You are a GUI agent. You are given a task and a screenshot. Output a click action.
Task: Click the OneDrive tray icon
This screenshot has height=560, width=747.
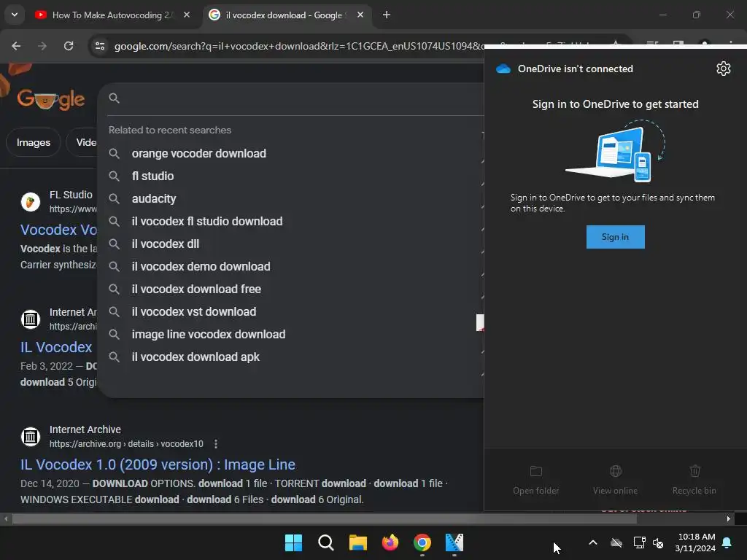[616, 542]
